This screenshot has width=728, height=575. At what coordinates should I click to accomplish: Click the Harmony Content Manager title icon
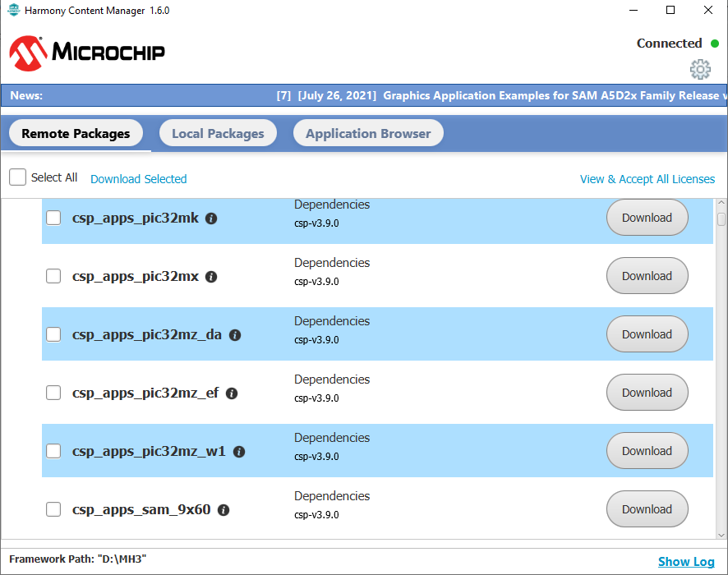coord(14,10)
